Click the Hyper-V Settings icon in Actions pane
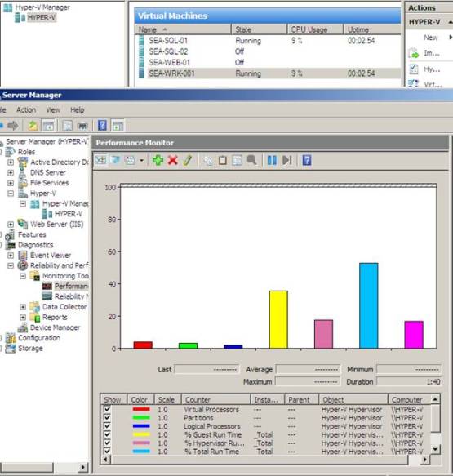The height and width of the screenshot is (476, 453). point(414,69)
